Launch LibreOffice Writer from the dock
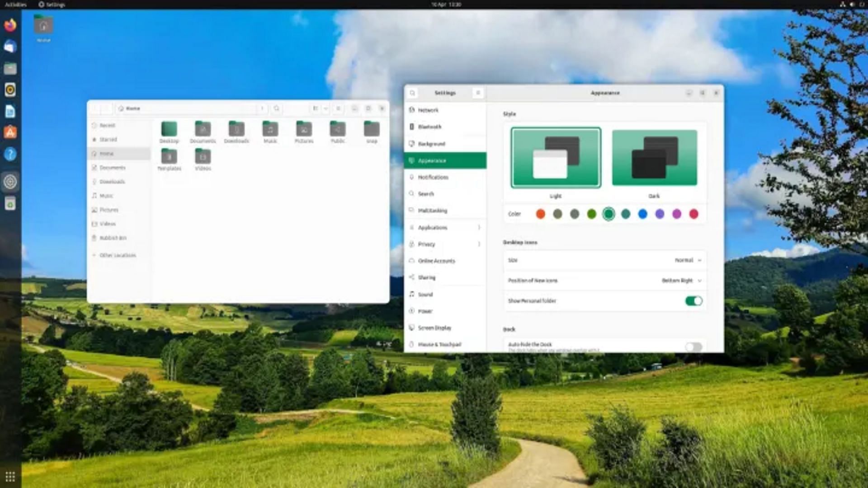The width and height of the screenshot is (868, 488). click(10, 111)
